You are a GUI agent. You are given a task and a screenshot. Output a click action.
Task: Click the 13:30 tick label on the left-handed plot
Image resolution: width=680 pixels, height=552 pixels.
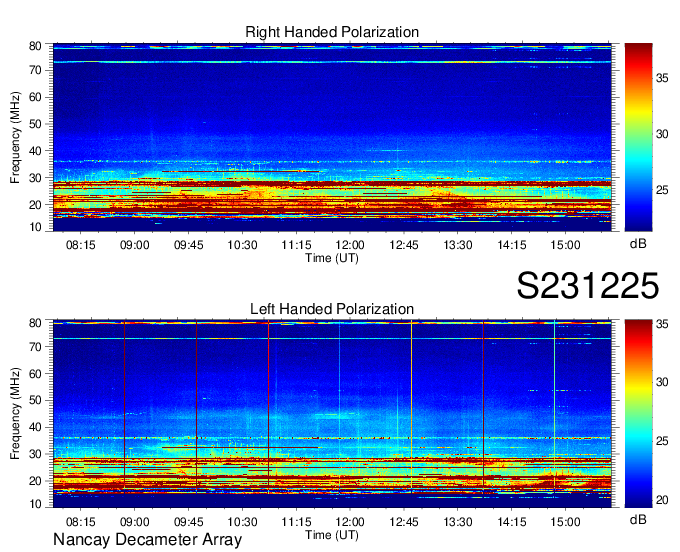458,522
